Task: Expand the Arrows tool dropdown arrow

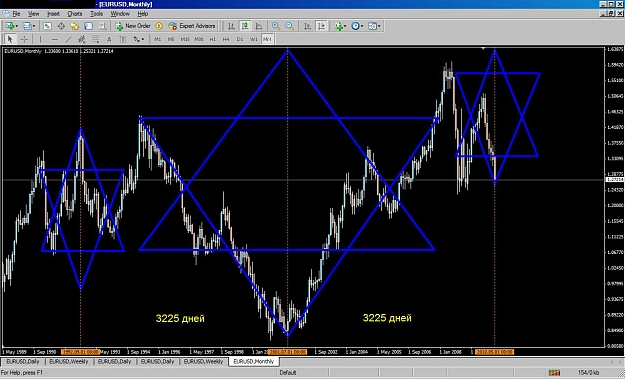Action: (143, 39)
